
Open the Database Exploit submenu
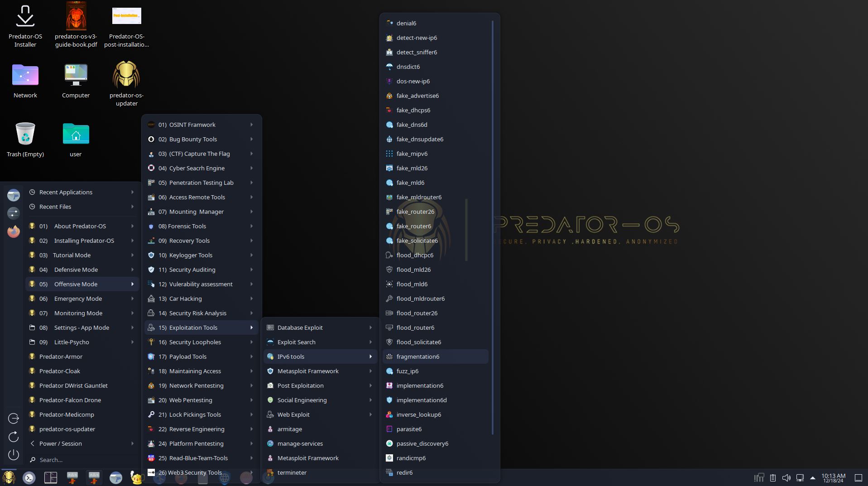320,327
